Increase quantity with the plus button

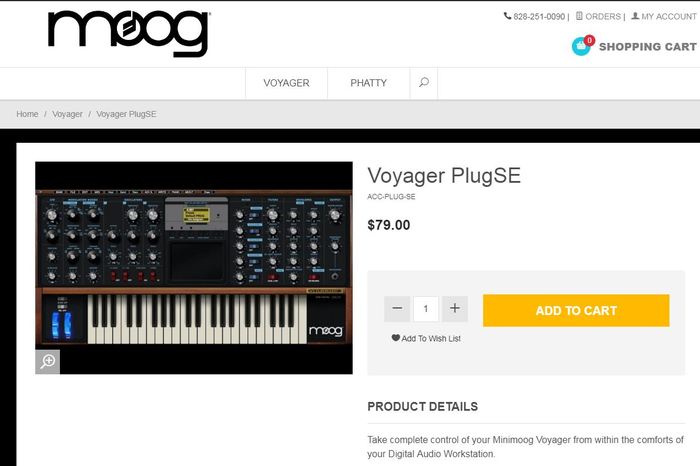454,308
